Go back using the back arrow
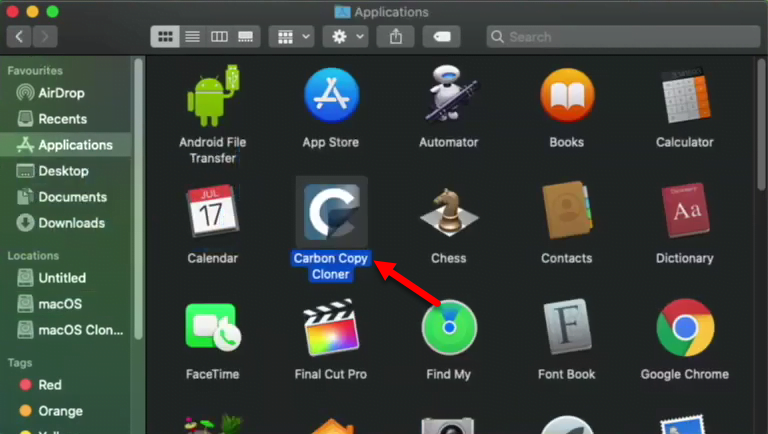This screenshot has width=768, height=434. (19, 37)
